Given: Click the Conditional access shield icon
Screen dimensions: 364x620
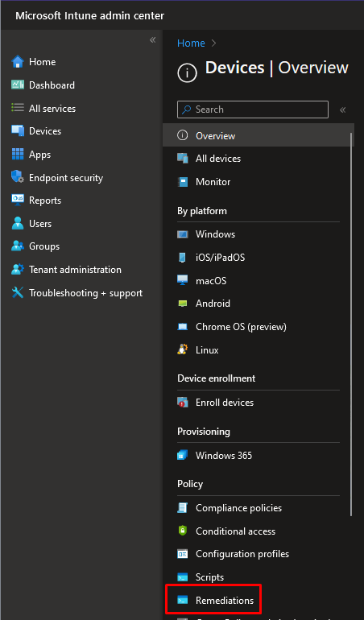Looking at the screenshot, I should pos(182,531).
